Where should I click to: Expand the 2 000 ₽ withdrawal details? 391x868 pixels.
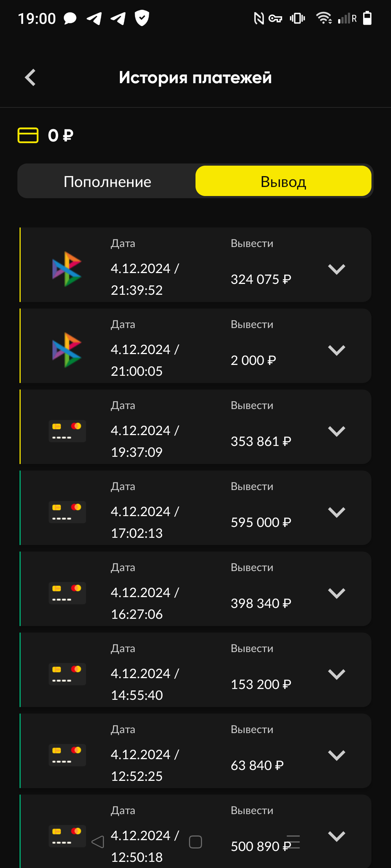point(336,350)
